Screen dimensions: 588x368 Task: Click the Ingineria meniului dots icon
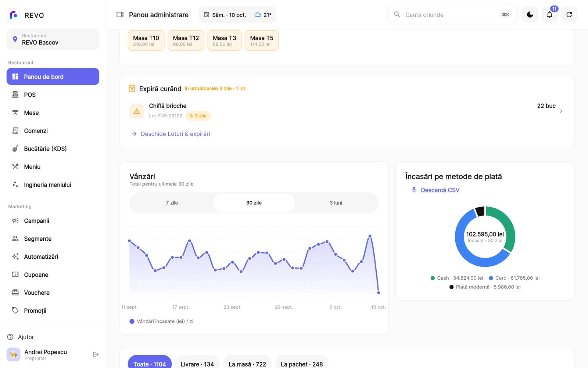coord(15,185)
